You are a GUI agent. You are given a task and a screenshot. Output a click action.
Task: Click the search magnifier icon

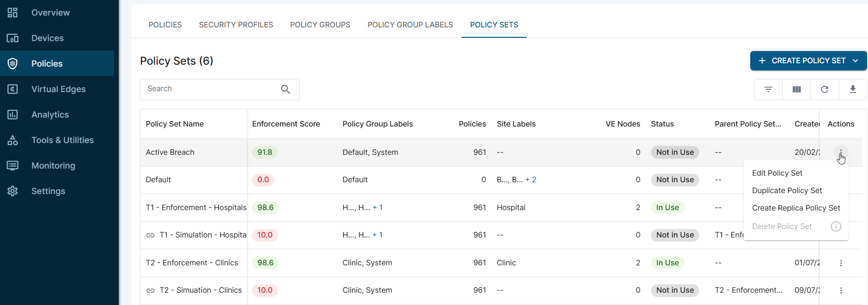click(x=286, y=89)
